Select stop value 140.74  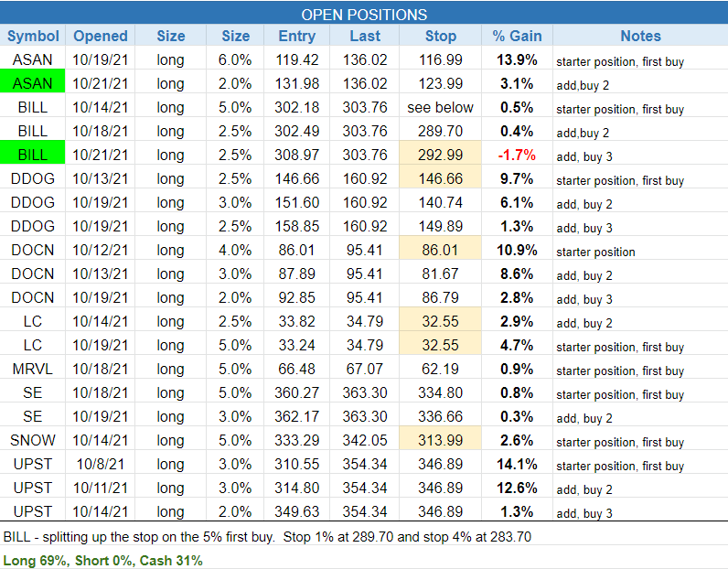(x=440, y=202)
